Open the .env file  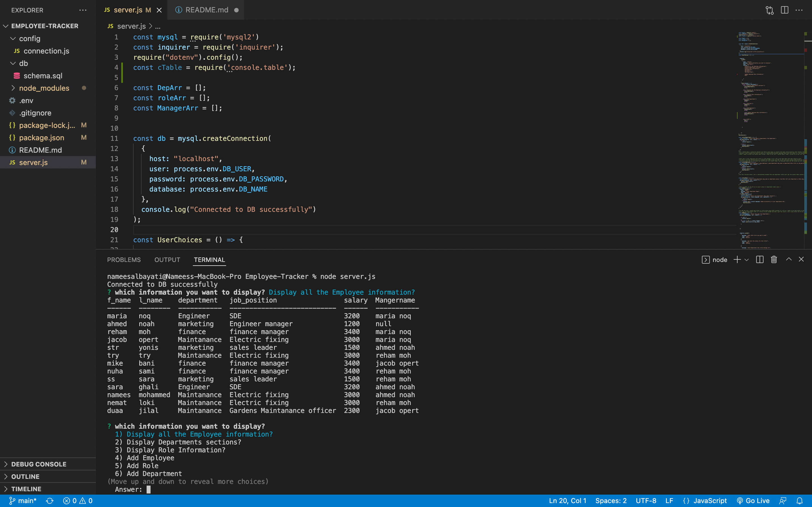[x=26, y=100]
